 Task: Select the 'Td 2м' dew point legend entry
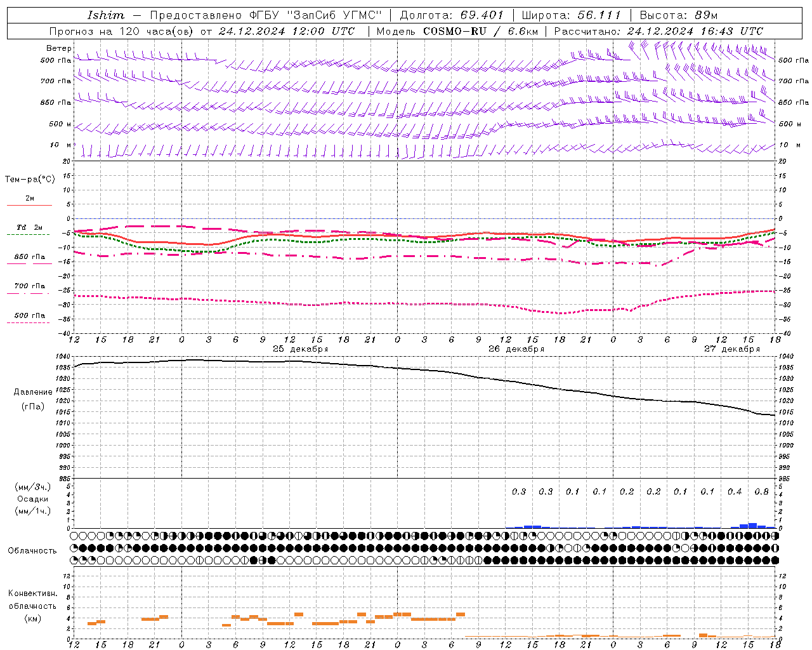[30, 227]
